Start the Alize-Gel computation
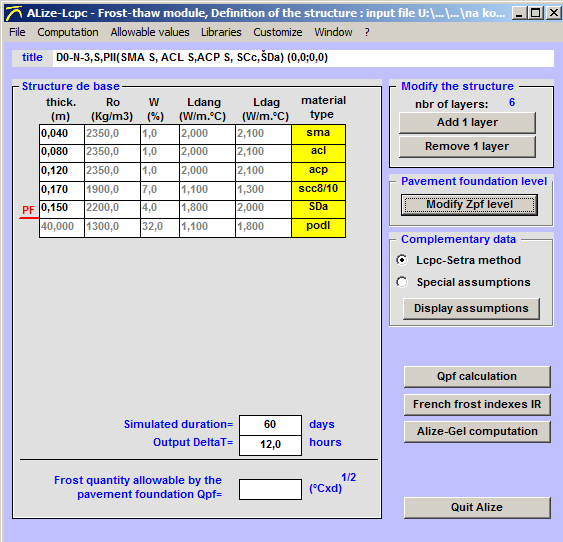The image size is (563, 542). (477, 431)
